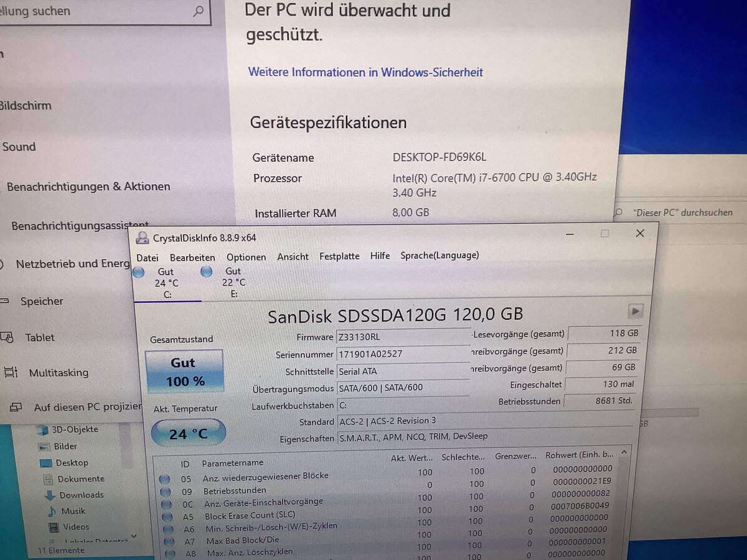Click the settings search magnifier icon

click(x=199, y=11)
